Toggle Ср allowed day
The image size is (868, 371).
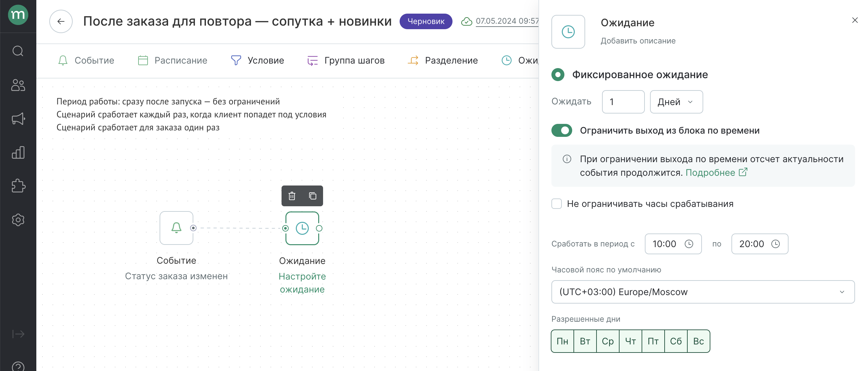click(608, 341)
